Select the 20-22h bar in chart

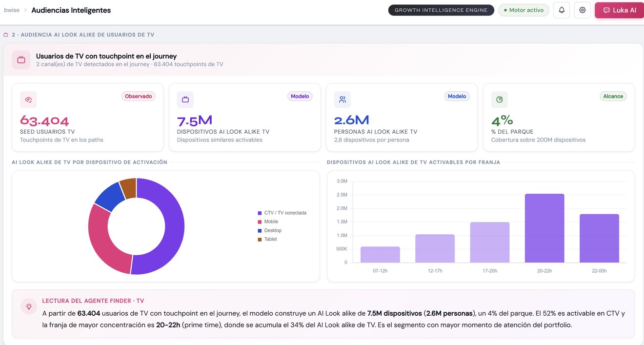click(x=544, y=228)
